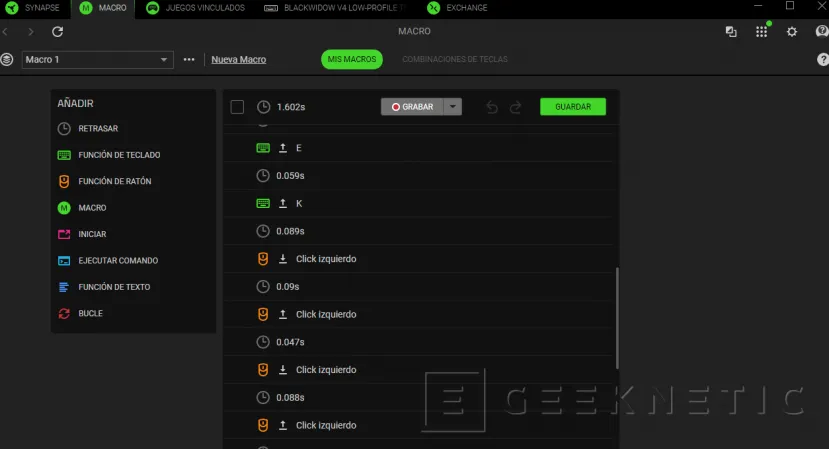This screenshot has width=829, height=449.
Task: Click the refresh icon in navigation bar
Action: [x=57, y=32]
